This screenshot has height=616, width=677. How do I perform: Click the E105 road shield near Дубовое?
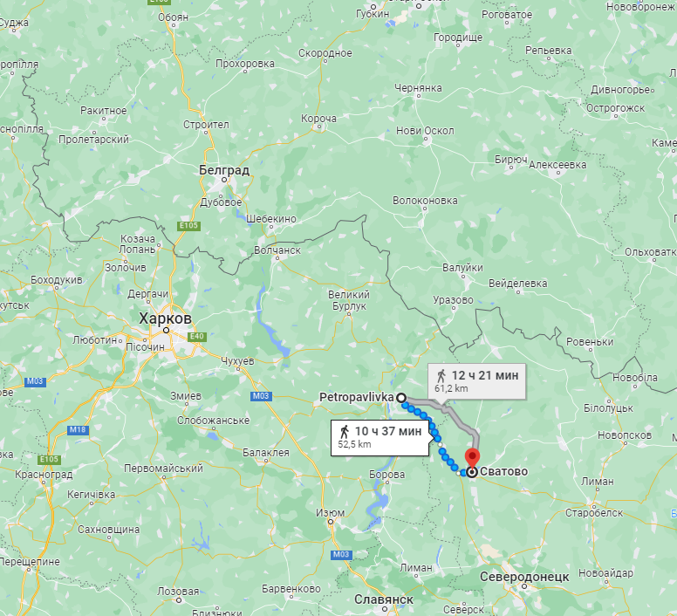tap(188, 225)
